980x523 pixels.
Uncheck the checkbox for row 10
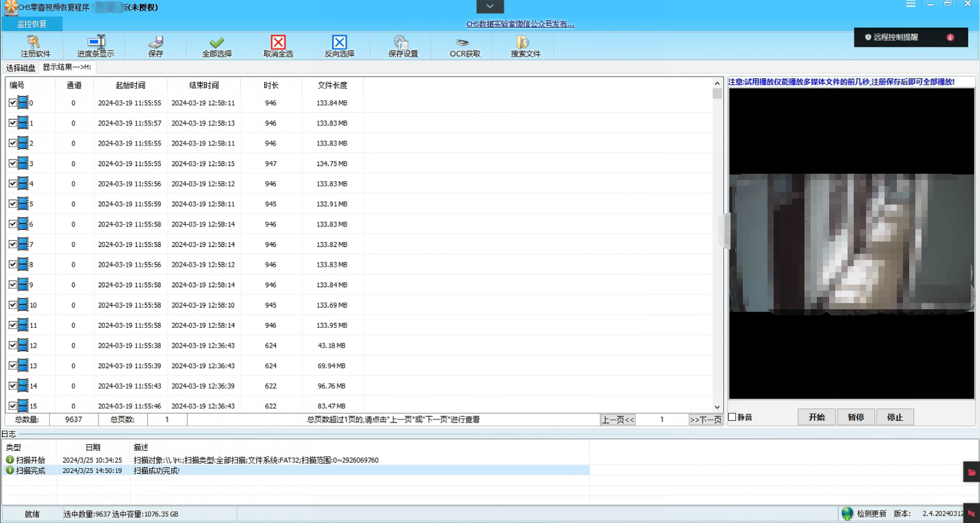click(x=12, y=305)
